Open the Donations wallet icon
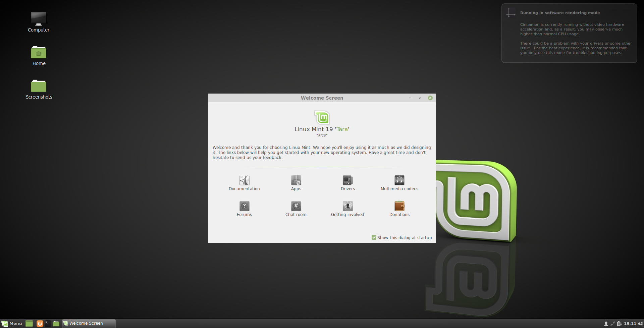644x328 pixels. (x=399, y=206)
